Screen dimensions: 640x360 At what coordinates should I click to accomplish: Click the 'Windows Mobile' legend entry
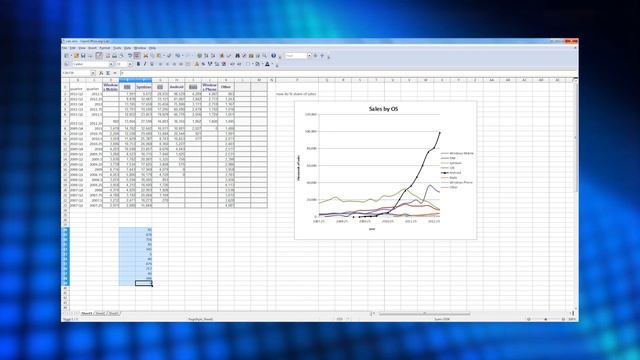click(x=458, y=153)
